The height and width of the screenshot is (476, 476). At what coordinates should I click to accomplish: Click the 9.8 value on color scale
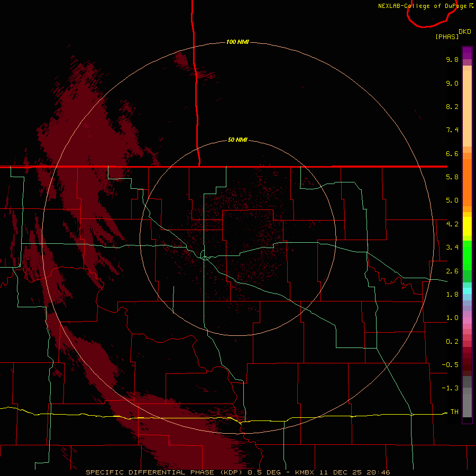[x=452, y=59]
